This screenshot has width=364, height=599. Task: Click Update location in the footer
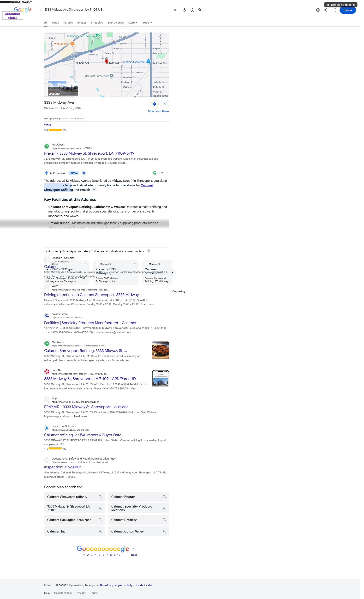point(144,585)
